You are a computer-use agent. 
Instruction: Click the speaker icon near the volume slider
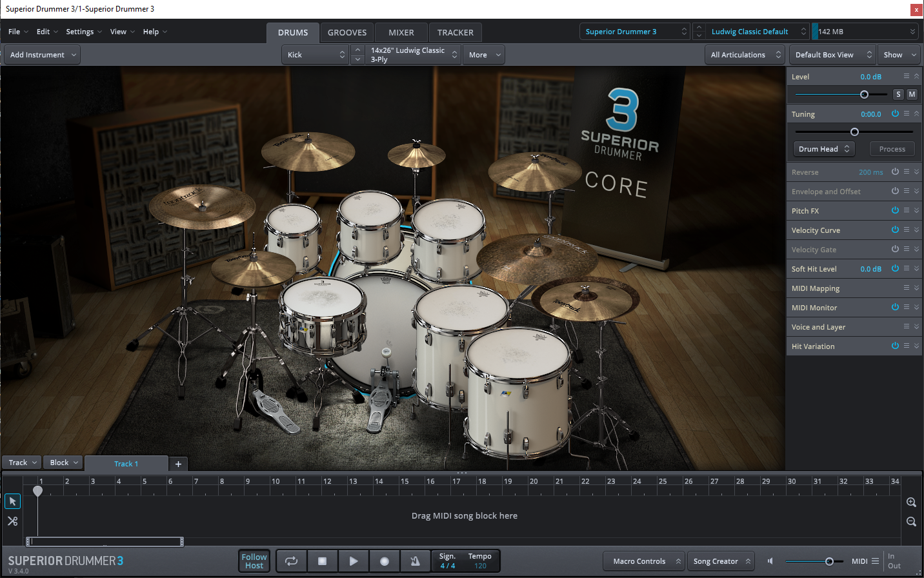769,561
